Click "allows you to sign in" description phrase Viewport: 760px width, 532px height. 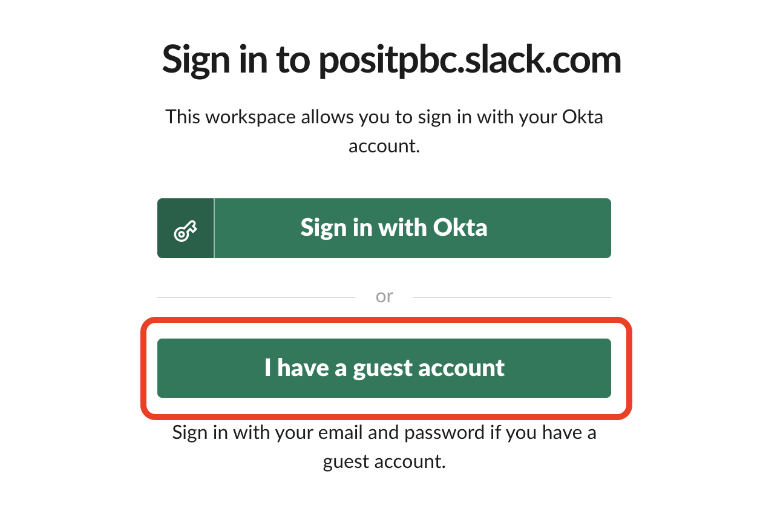[x=364, y=117]
